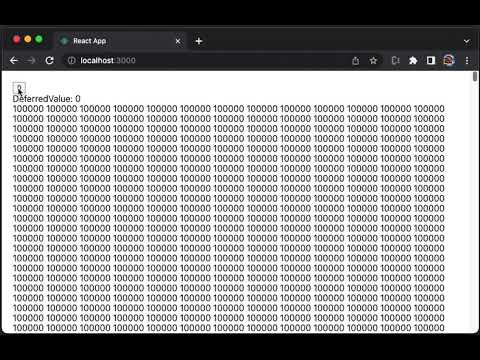Expand the tab search chevron
480x360 pixels.
[467, 41]
